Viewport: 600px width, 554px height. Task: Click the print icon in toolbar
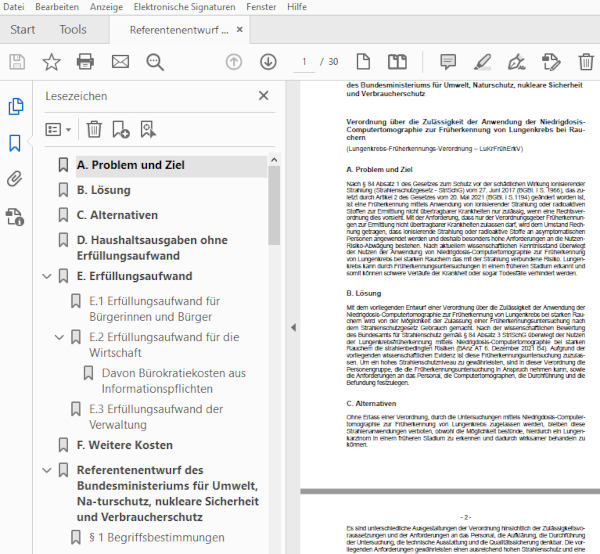point(85,62)
